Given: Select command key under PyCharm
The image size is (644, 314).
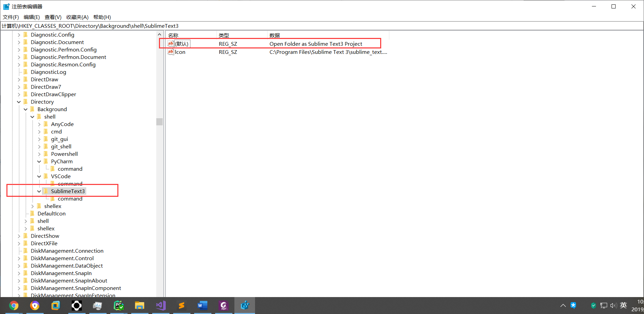Looking at the screenshot, I should [70, 169].
